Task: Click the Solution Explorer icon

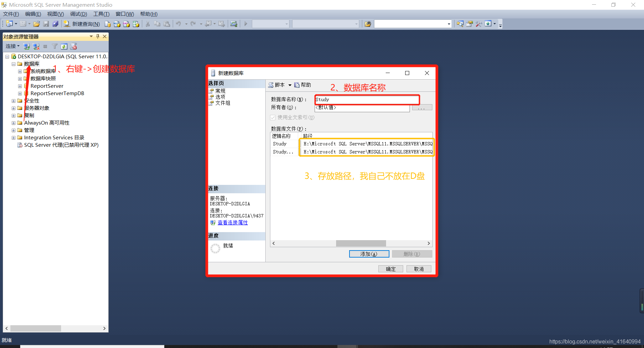Action: click(460, 24)
